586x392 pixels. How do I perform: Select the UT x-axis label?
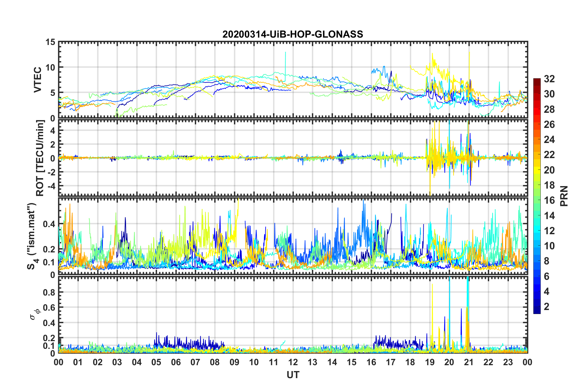(293, 374)
